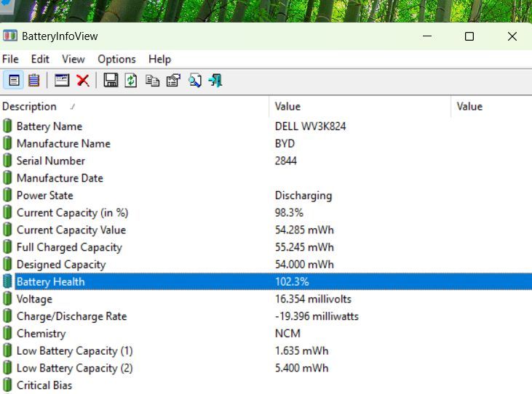
Task: Open the Edit menu
Action: pos(40,59)
